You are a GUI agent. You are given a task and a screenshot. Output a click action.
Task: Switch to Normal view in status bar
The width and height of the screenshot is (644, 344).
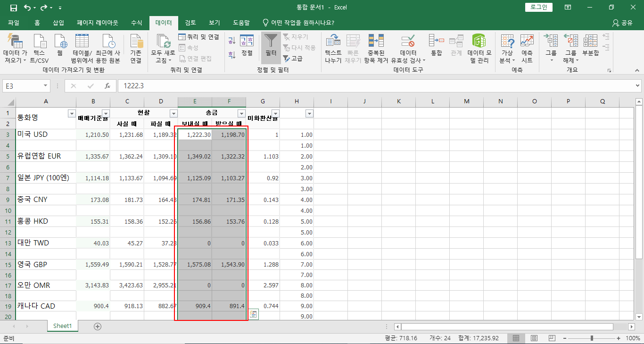516,338
